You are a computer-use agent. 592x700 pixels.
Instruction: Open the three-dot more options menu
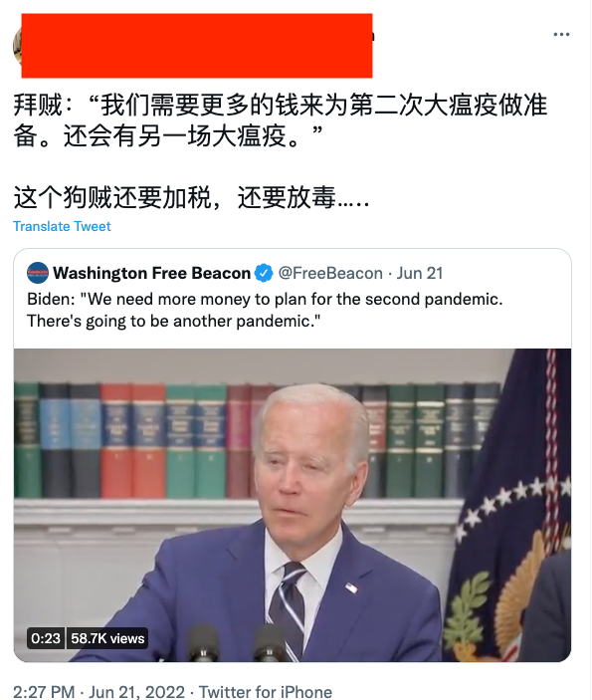(x=561, y=35)
